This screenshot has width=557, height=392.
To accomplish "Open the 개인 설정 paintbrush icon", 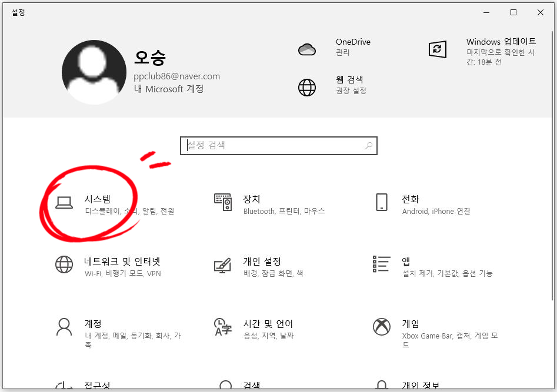I will (223, 265).
